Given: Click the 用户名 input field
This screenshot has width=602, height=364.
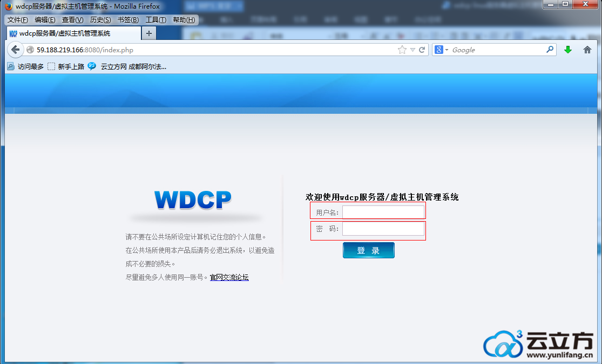Looking at the screenshot, I should (383, 212).
